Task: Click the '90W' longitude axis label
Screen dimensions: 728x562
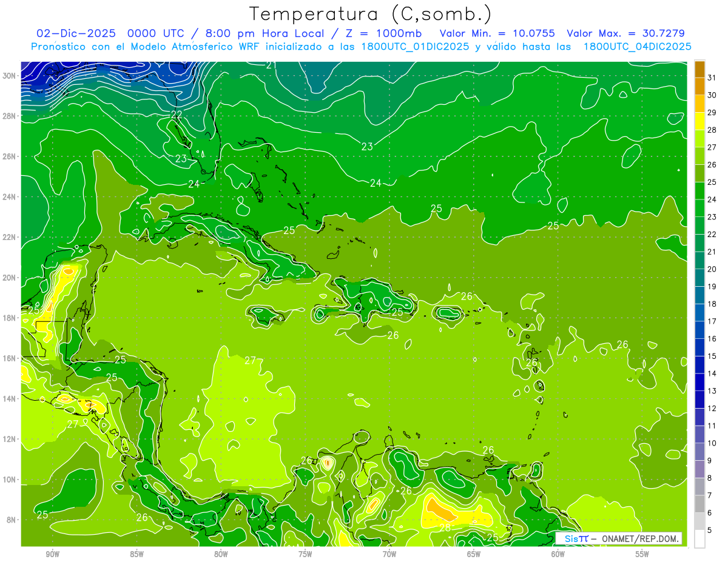Action: pyautogui.click(x=52, y=554)
